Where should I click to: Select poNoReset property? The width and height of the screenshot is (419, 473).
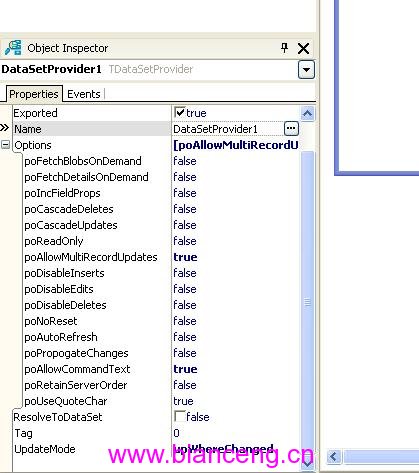[x=51, y=321]
